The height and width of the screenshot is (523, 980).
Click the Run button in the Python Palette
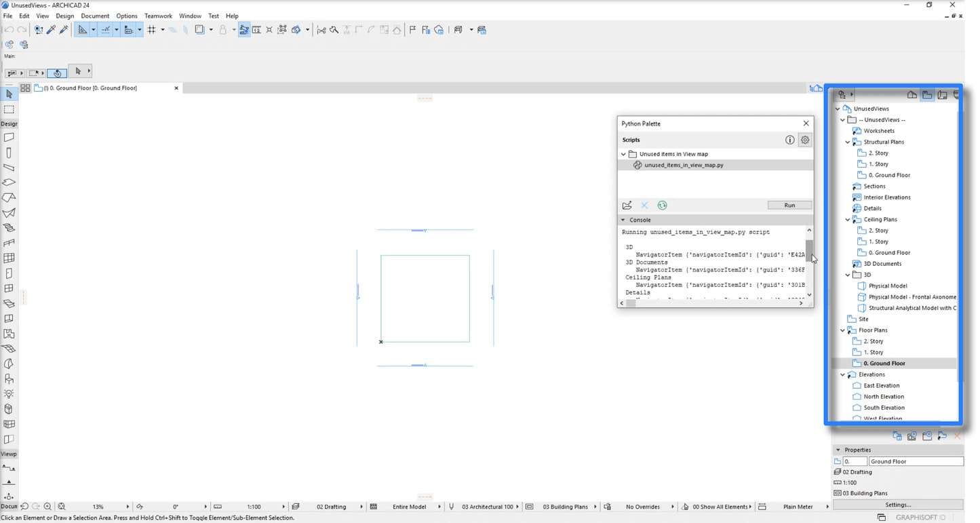(x=789, y=205)
